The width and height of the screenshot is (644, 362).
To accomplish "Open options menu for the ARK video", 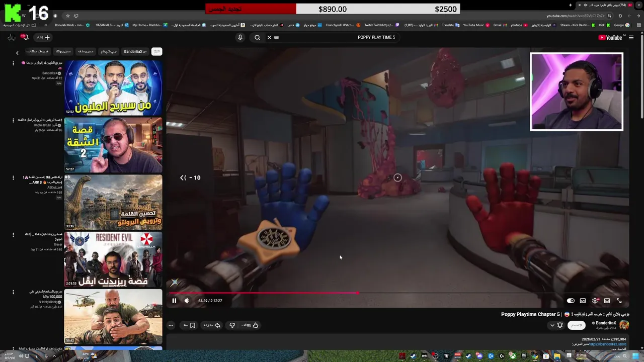I will coord(13,177).
